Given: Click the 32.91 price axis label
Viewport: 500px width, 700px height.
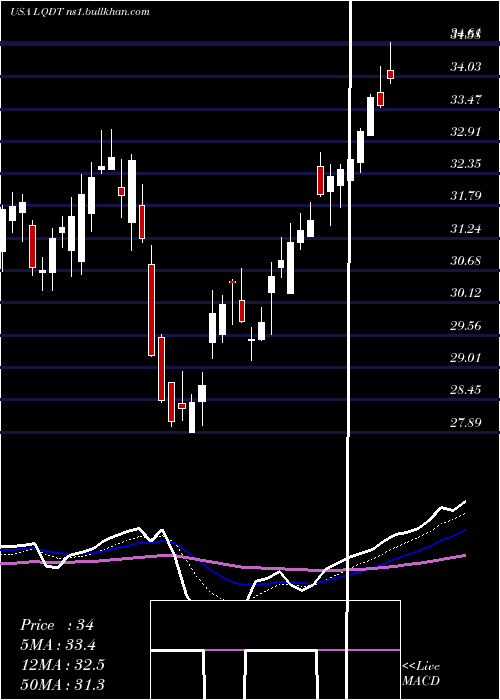Looking at the screenshot, I should [466, 132].
